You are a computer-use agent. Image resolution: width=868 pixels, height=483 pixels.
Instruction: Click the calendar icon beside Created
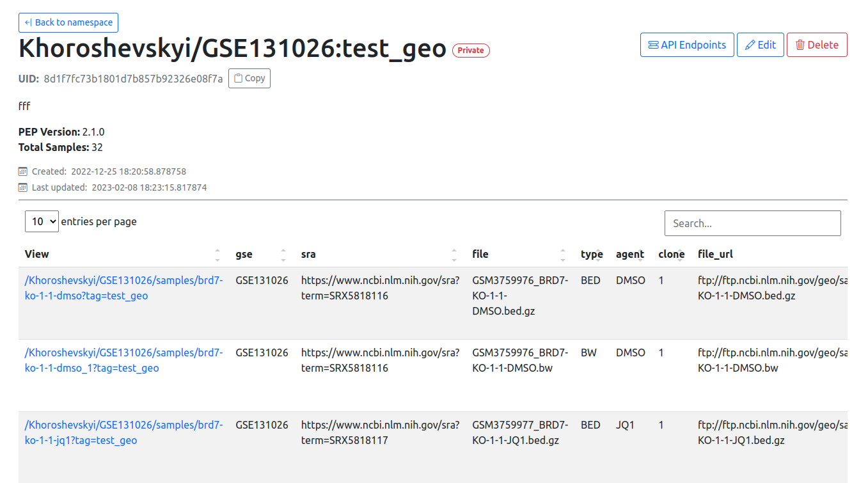23,171
